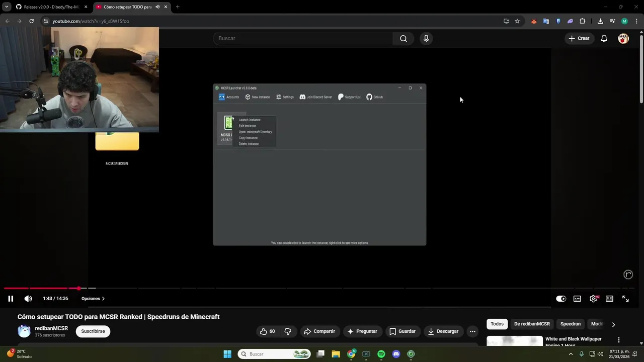This screenshot has width=644, height=362.
Task: Select the Todos filter chip
Action: tap(497, 324)
